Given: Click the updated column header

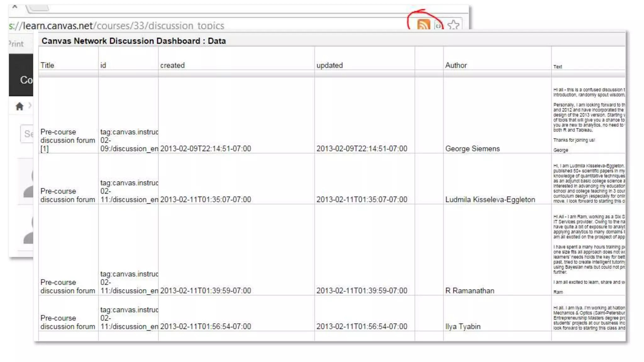Looking at the screenshot, I should point(329,65).
